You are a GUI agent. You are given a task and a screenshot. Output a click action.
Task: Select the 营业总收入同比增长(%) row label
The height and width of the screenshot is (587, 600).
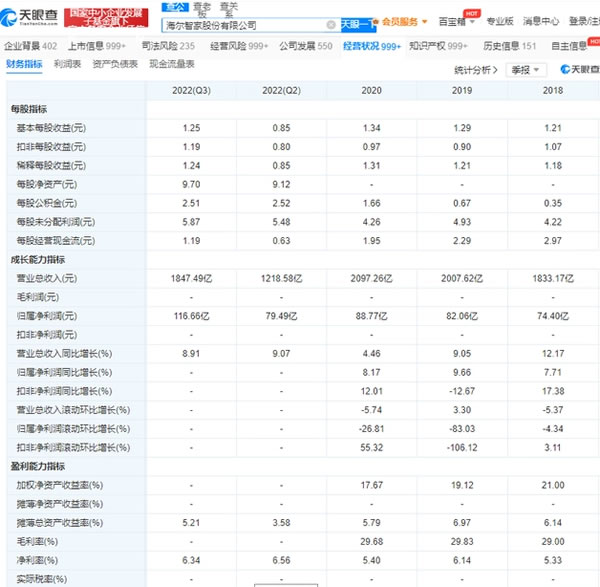64,354
